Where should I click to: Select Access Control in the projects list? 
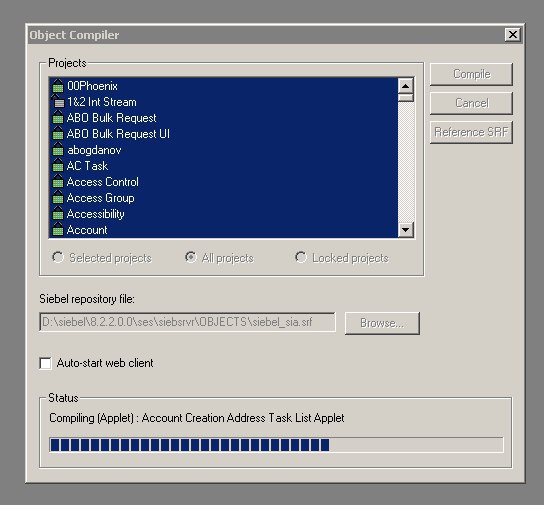pyautogui.click(x=103, y=182)
